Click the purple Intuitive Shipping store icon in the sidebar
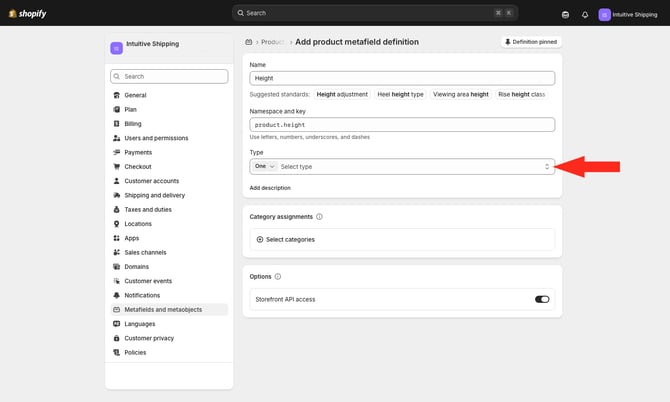 [x=116, y=48]
